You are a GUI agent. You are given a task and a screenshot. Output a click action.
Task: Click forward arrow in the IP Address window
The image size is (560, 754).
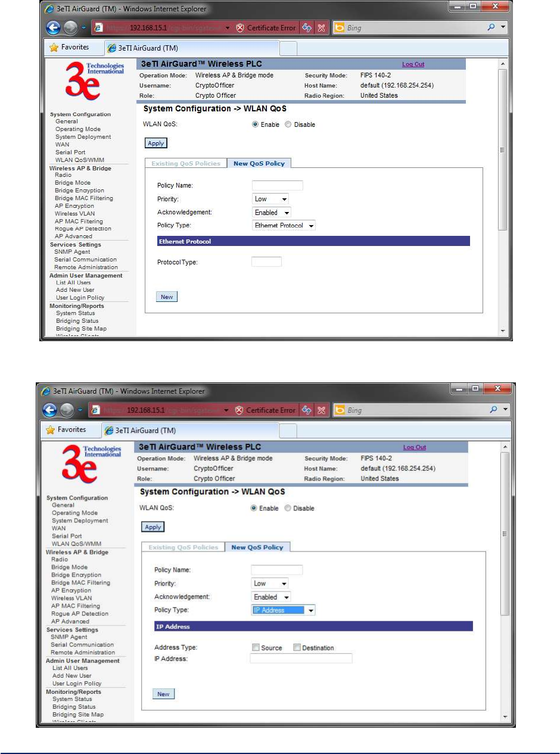click(68, 410)
